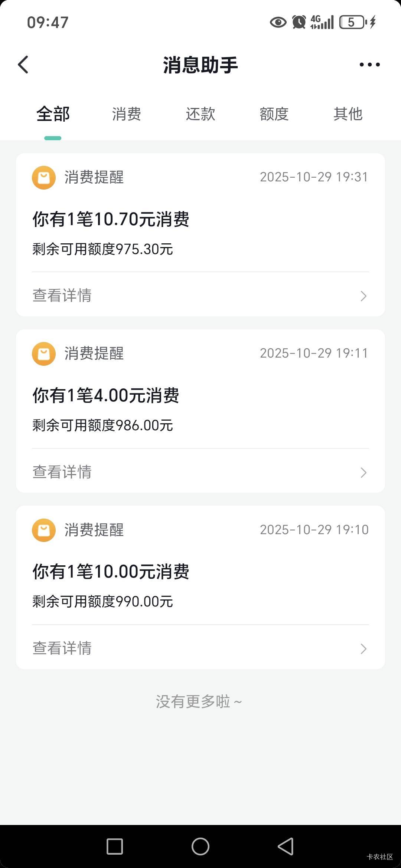Switch to the 消费 tab
This screenshot has height=868, width=401.
[x=127, y=114]
